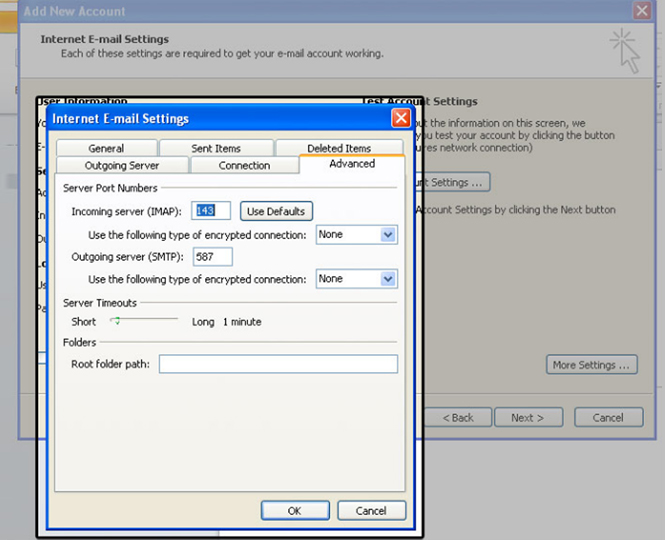
Task: Click the Outgoing server SMTP port field
Action: [212, 257]
